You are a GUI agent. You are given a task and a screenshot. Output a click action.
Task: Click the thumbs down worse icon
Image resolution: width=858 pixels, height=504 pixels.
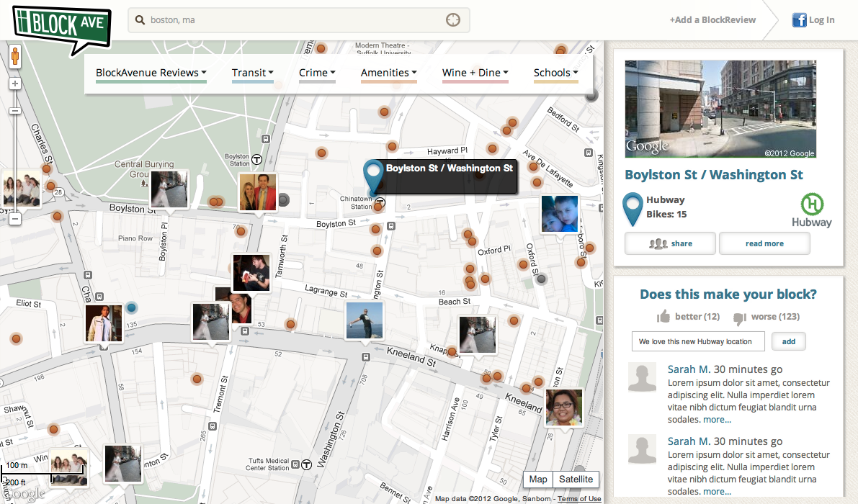739,318
